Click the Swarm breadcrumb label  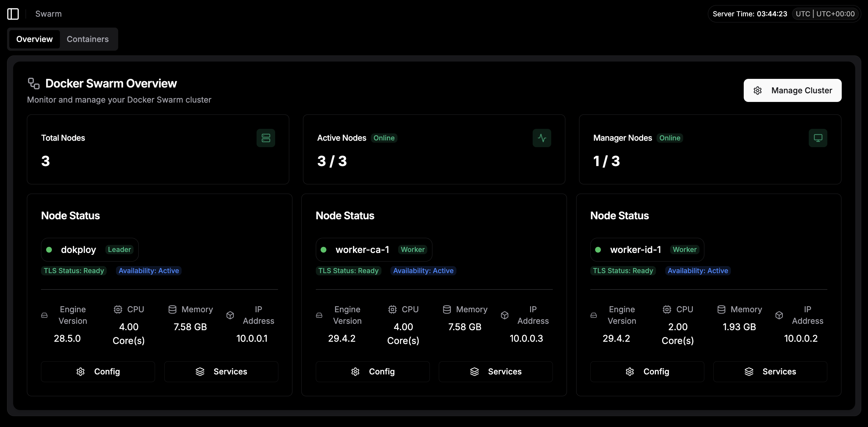click(48, 14)
